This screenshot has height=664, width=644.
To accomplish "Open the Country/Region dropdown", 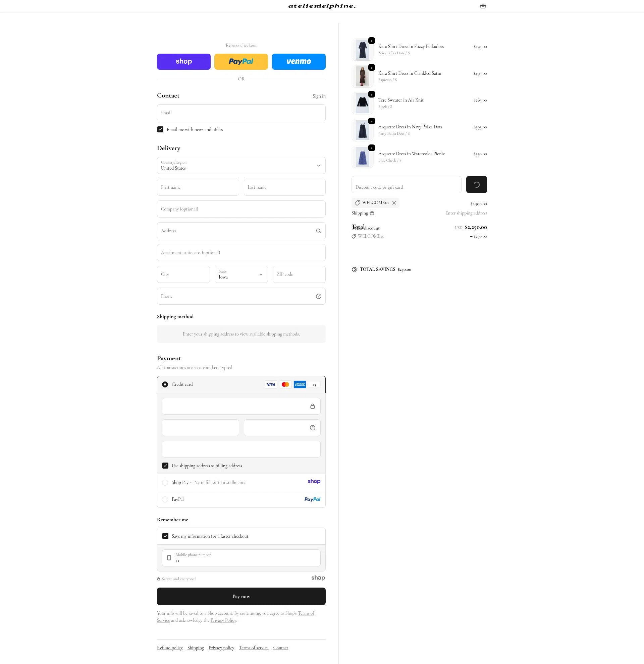I will [241, 165].
